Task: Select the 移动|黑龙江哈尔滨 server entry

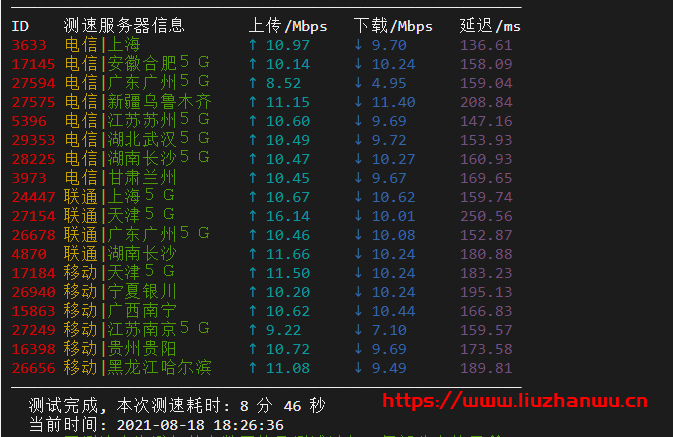Action: pos(137,366)
